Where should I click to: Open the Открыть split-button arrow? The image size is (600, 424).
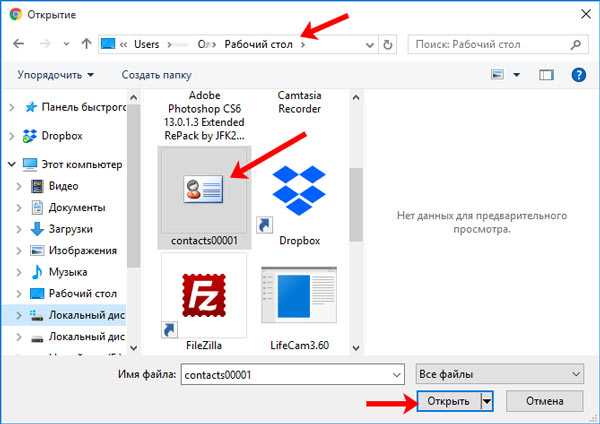(487, 401)
